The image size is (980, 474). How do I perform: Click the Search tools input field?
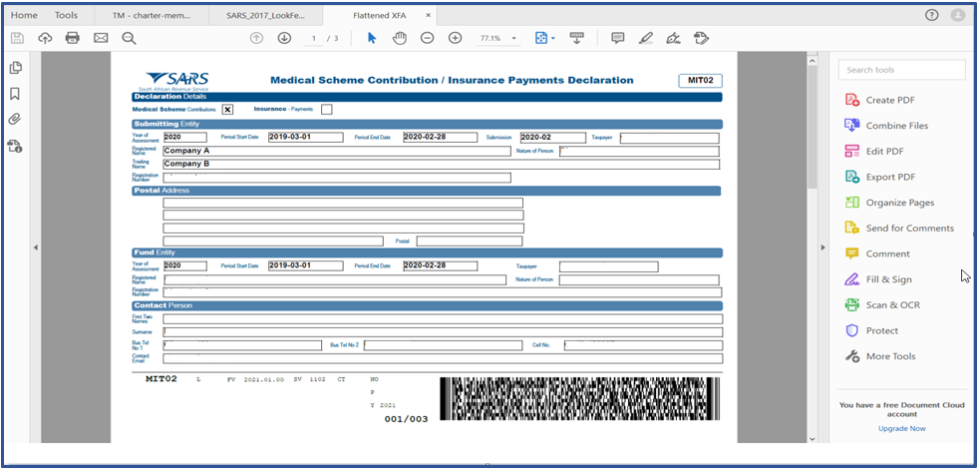902,70
